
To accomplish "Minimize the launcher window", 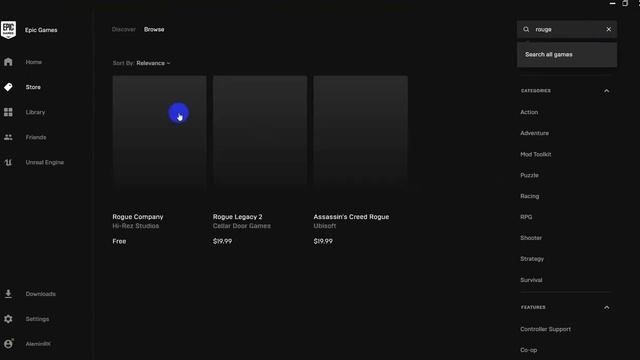I will point(612,3).
